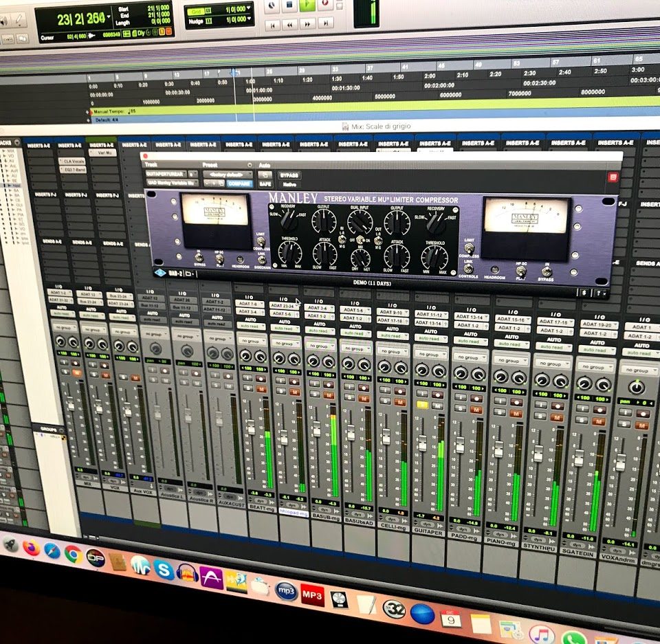Click the Stop button in transport

click(289, 5)
